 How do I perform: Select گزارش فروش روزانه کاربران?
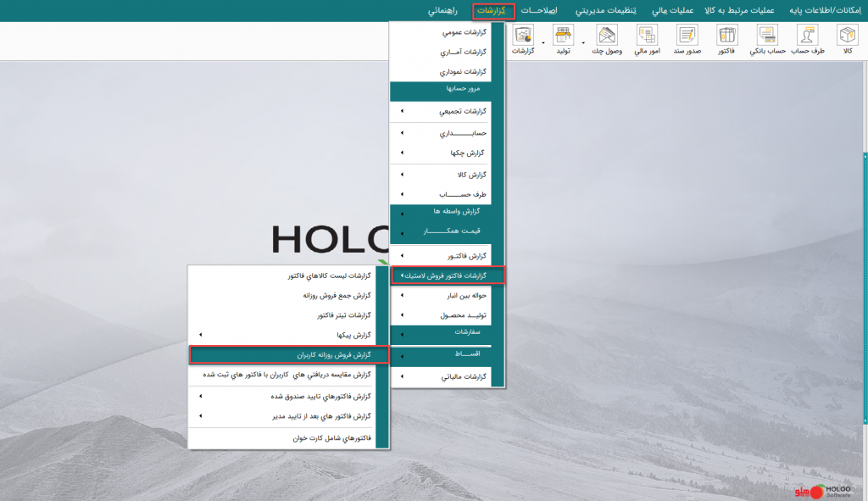(289, 355)
